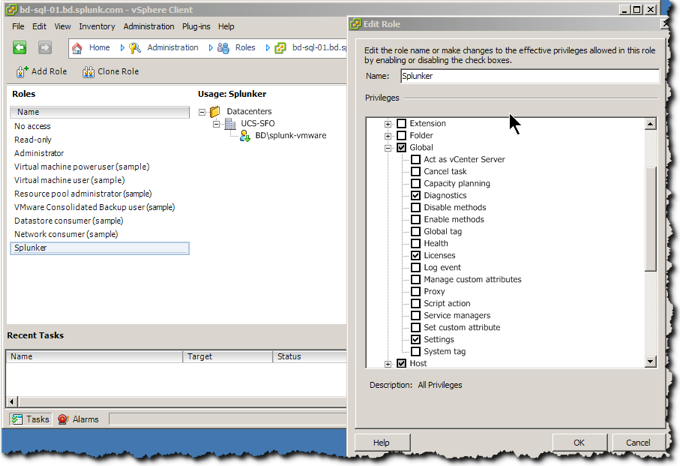Expand the Extension privilege node
This screenshot has width=680, height=466.
coord(388,124)
